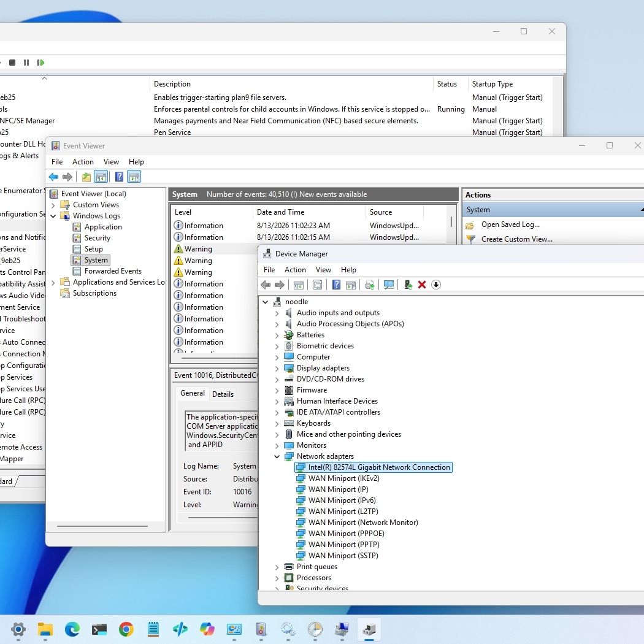
Task: Select Forwarded Events in Event Viewer tree
Action: pyautogui.click(x=113, y=271)
